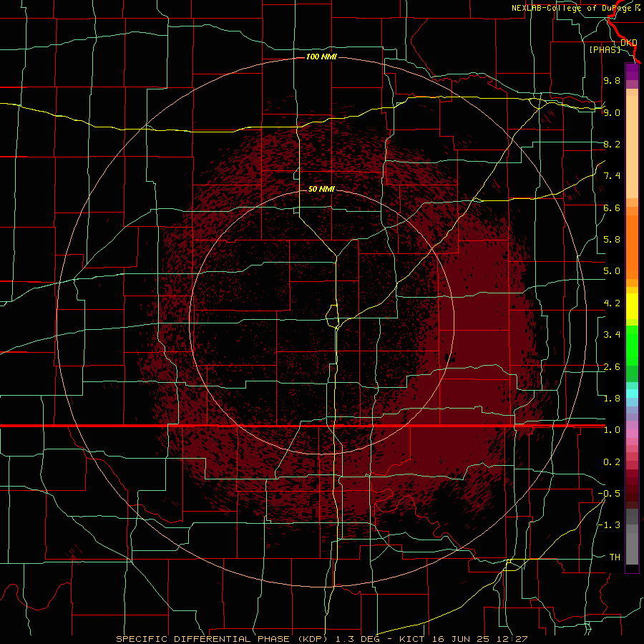644x644 pixels.
Task: Click the 100 NMI range ring label
Action: coord(321,57)
